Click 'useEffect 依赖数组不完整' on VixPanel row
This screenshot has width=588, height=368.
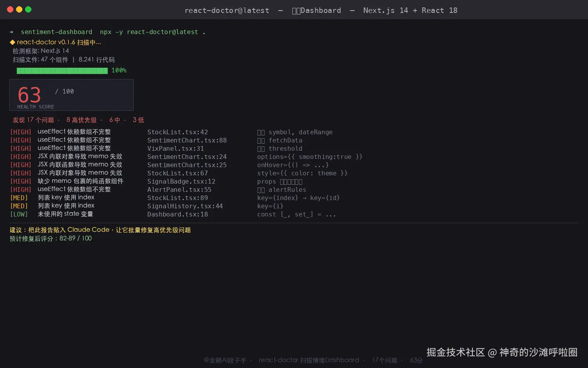74,148
